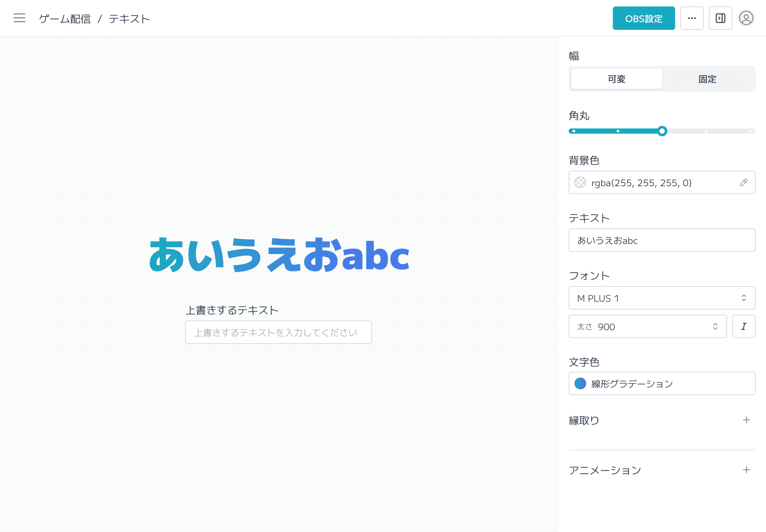Click the 背景色 transparency checker swatch
The height and width of the screenshot is (532, 766).
point(581,182)
